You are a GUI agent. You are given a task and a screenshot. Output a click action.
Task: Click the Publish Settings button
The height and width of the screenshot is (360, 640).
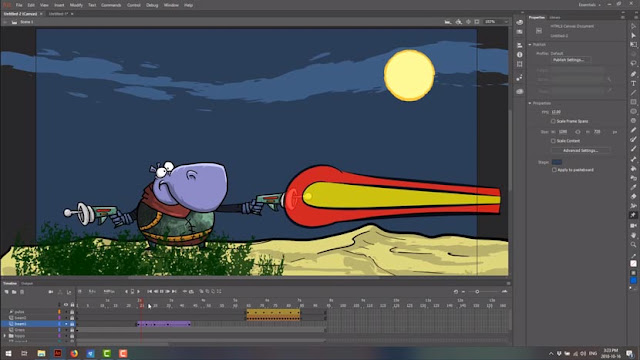pyautogui.click(x=569, y=60)
